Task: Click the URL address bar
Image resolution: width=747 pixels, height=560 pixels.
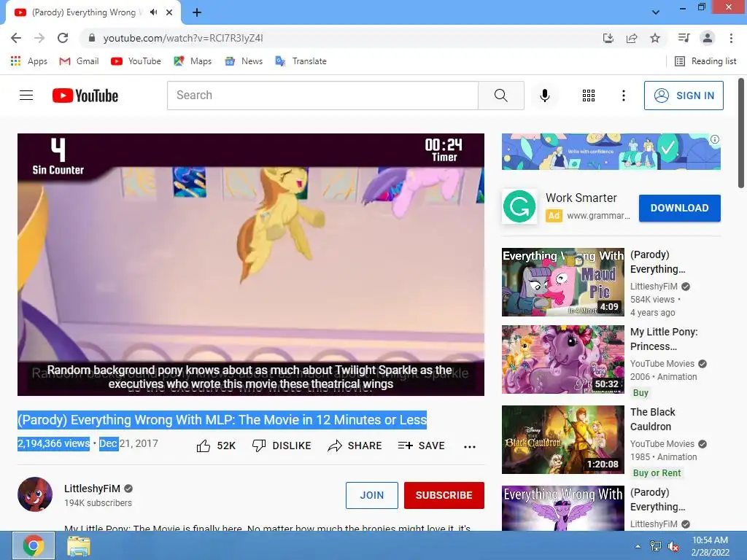Action: [x=343, y=38]
